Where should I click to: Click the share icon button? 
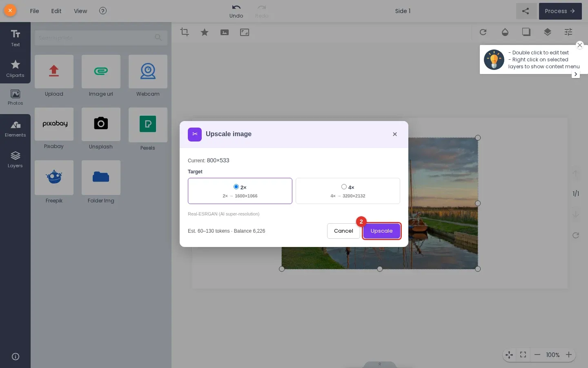526,11
